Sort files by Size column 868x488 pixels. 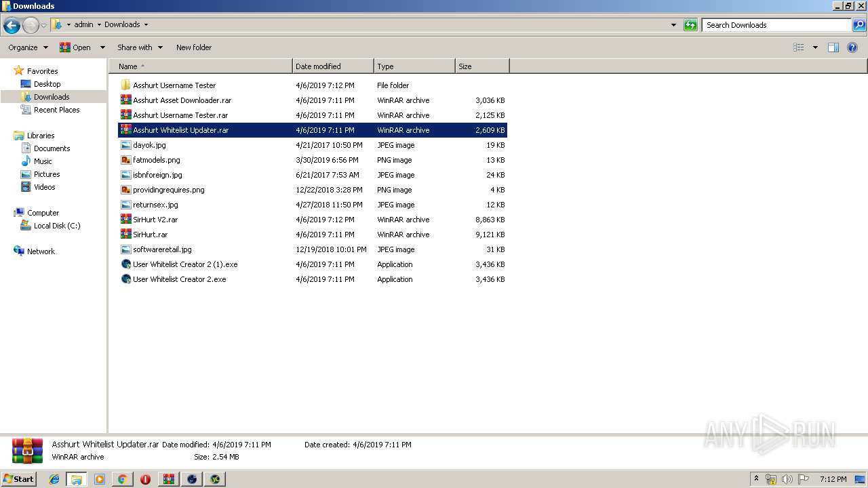(482, 66)
